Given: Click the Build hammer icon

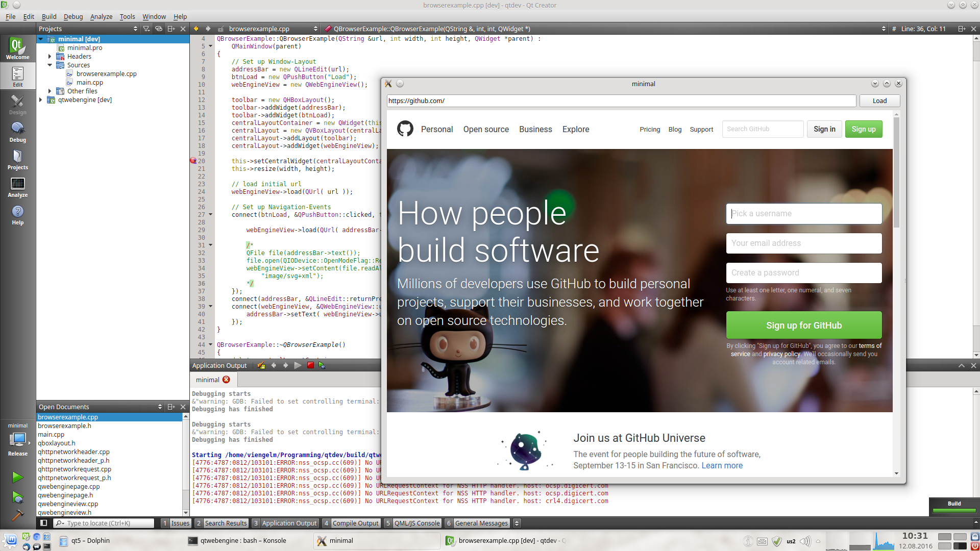Looking at the screenshot, I should [17, 514].
